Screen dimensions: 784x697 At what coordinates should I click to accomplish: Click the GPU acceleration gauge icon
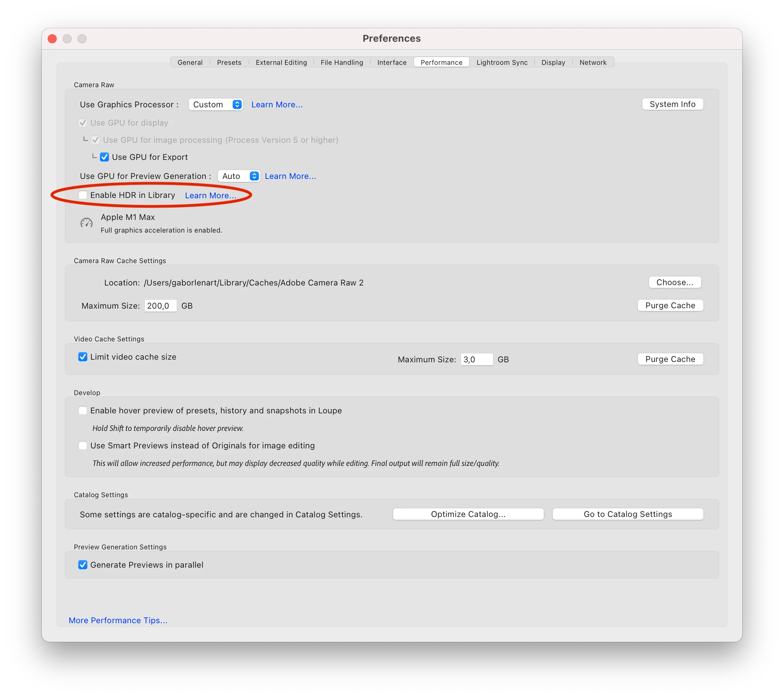coord(86,223)
